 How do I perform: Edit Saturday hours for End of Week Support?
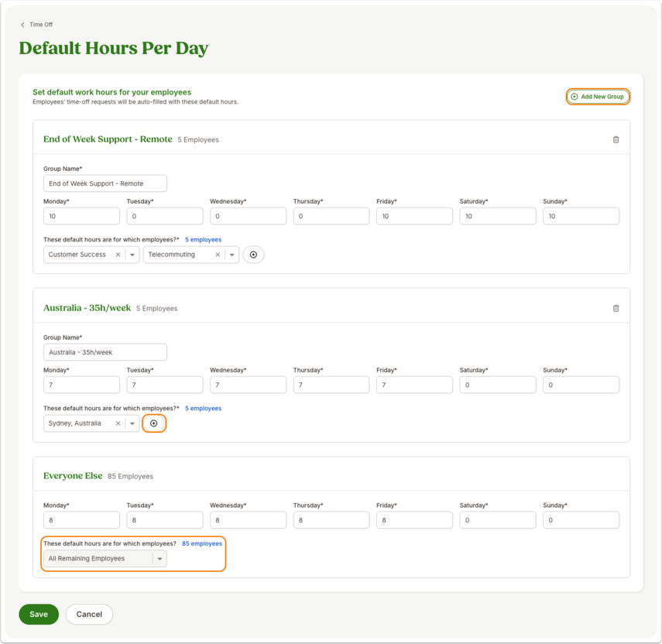tap(498, 216)
